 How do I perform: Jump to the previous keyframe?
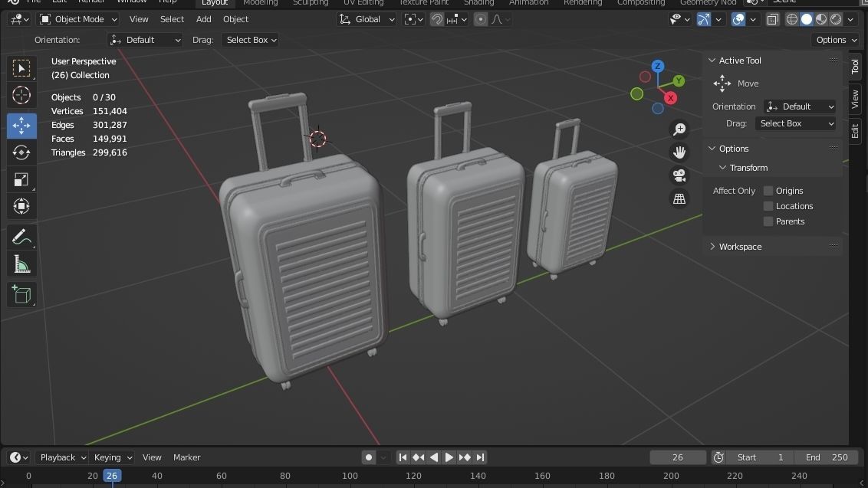tap(419, 457)
